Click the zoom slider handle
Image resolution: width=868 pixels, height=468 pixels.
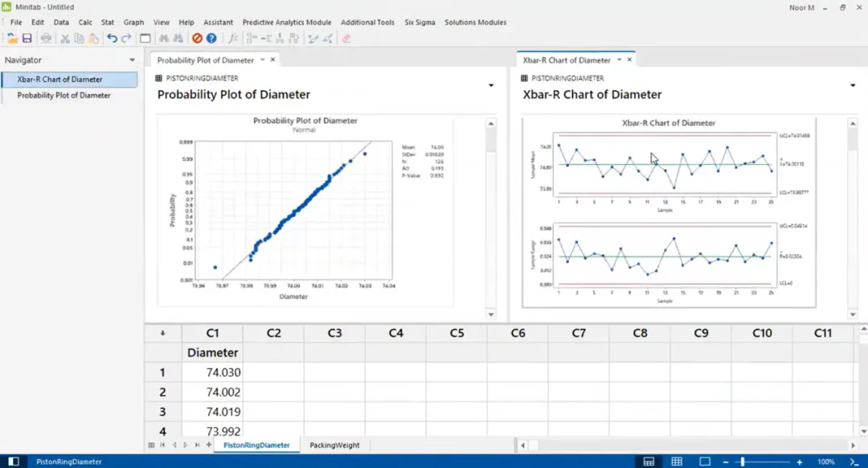(743, 462)
